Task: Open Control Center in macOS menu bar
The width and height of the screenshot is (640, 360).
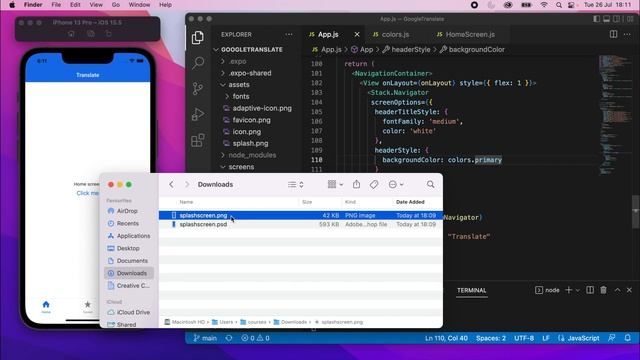Action: (571, 5)
